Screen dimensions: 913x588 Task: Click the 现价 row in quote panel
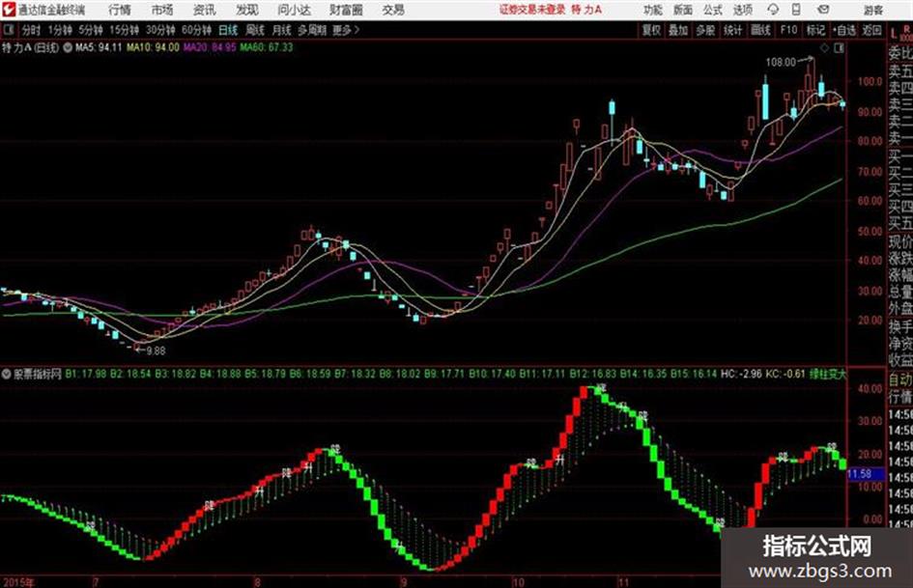[x=900, y=241]
